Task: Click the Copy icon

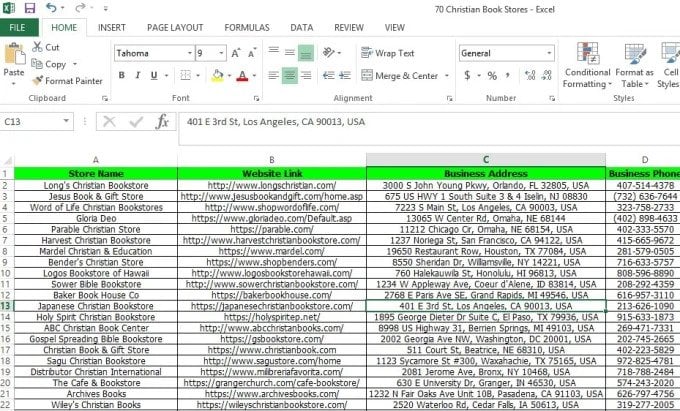Action: point(37,64)
